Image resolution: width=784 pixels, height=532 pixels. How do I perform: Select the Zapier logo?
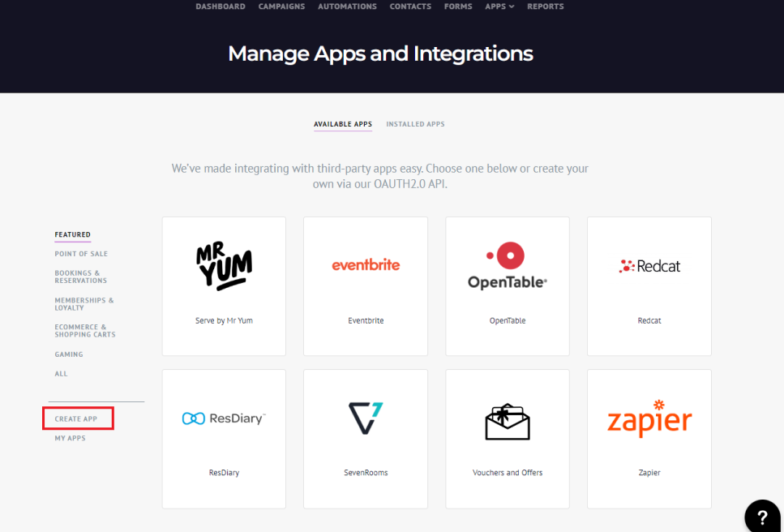pyautogui.click(x=649, y=419)
